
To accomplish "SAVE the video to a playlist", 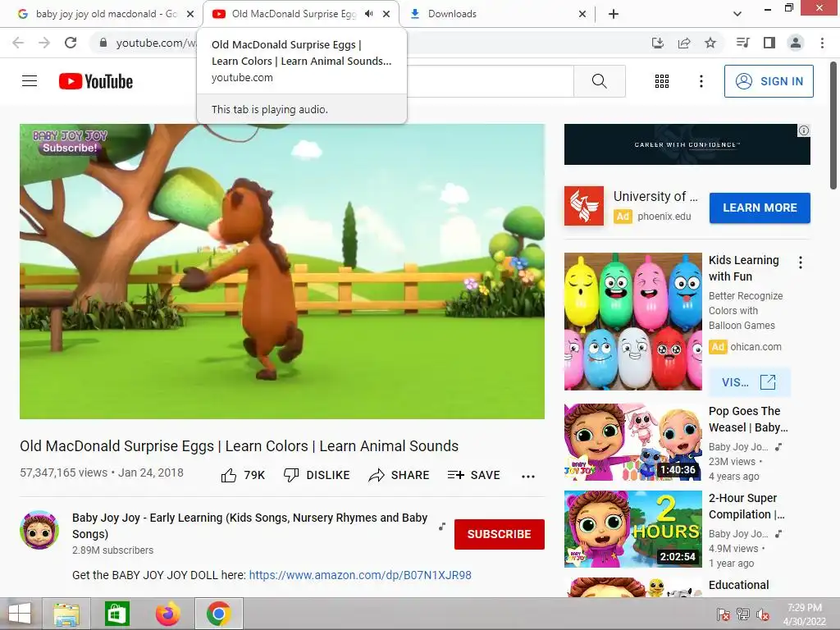I will (x=473, y=475).
